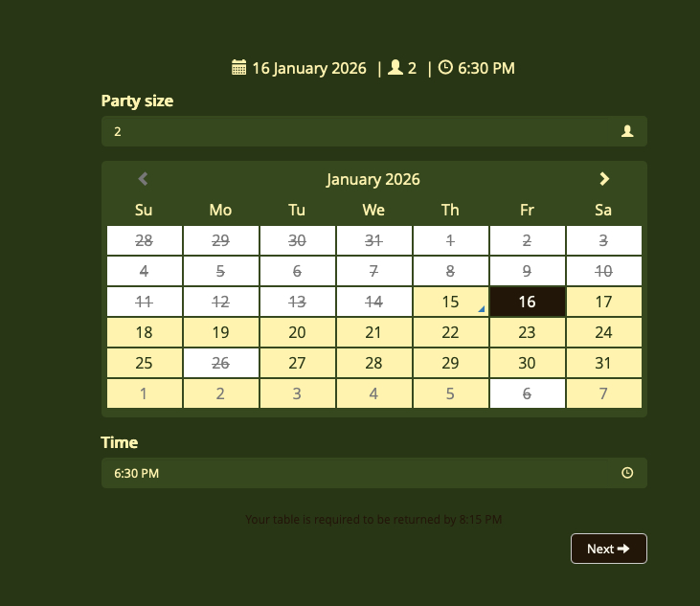The width and height of the screenshot is (700, 606).
Task: Open the Time dropdown showing 6:30 PM
Action: pos(373,473)
